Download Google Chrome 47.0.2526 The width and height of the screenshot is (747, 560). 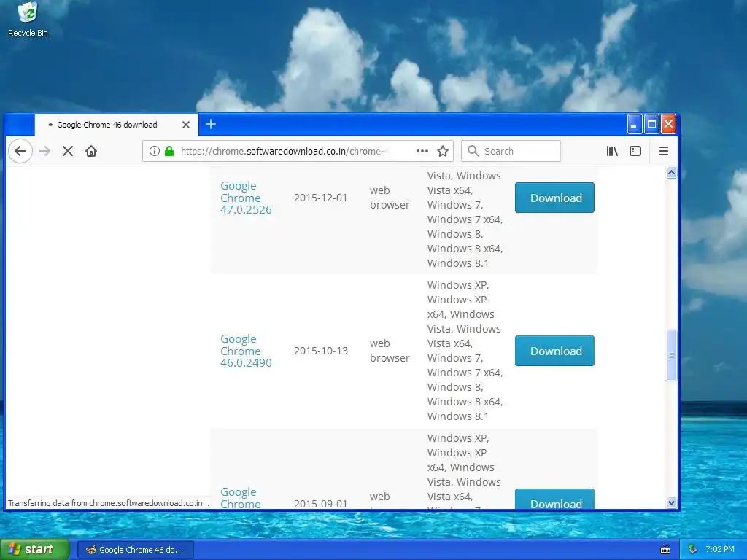(554, 198)
